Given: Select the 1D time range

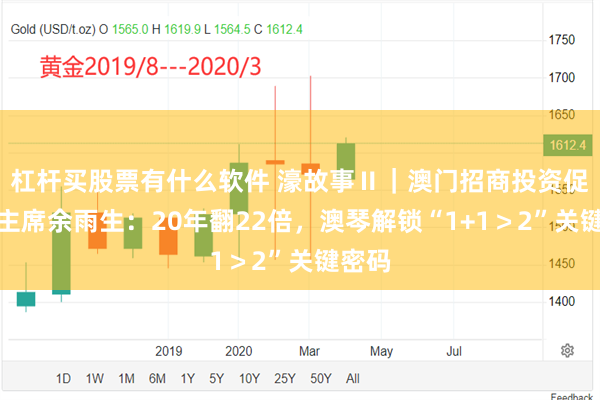Looking at the screenshot, I should tap(64, 379).
